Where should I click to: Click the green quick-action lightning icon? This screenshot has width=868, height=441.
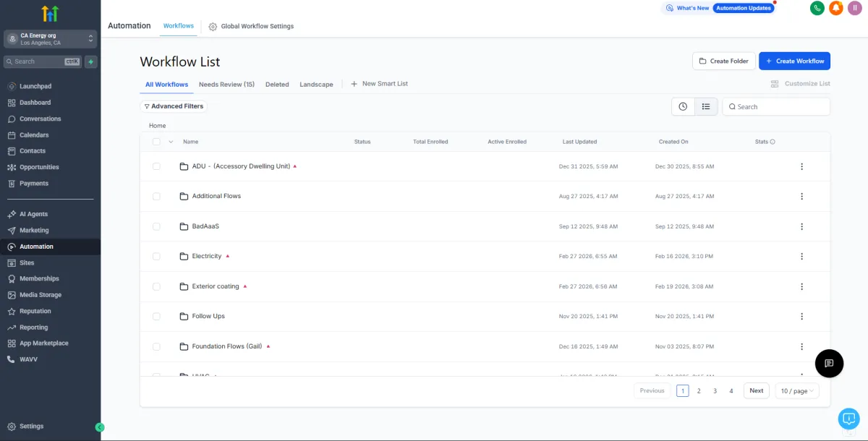pos(90,61)
